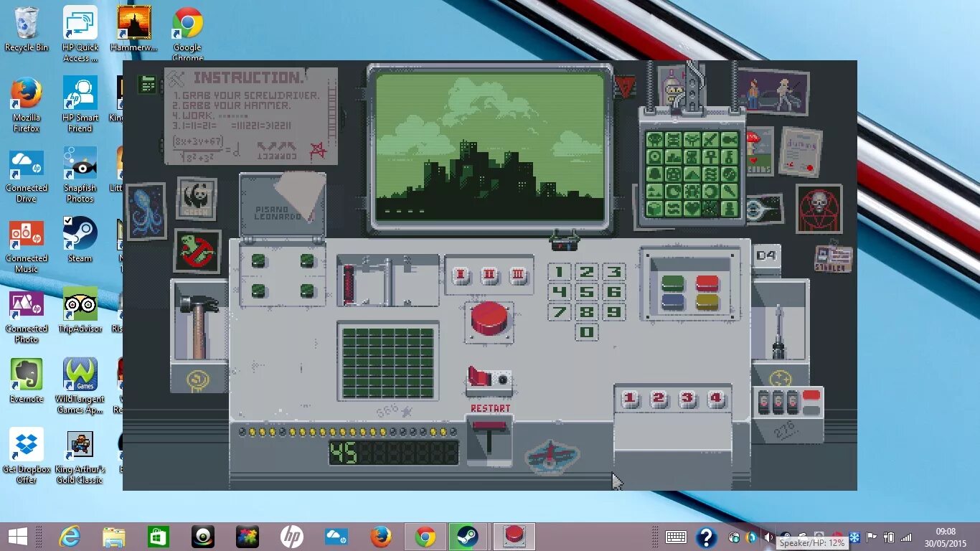Click the Ghostbusters sticker
Screen dimensions: 980x551
click(197, 251)
